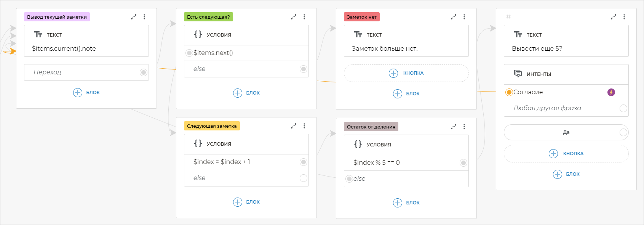Select the connector circle on 'Переход' row
Screen dimensions: 644x225
(144, 72)
